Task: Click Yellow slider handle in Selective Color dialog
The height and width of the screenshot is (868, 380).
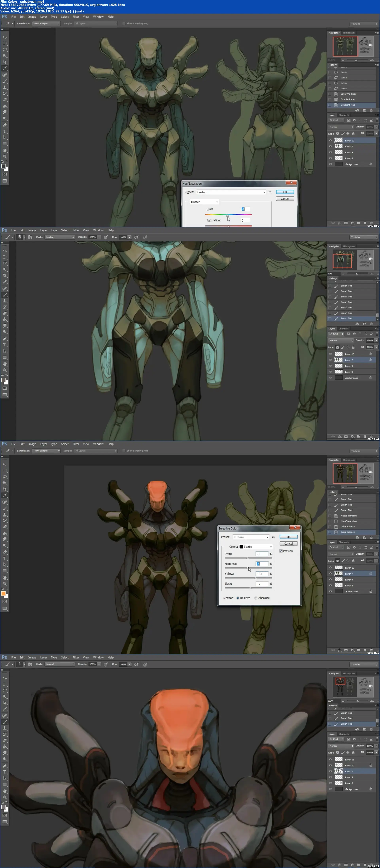Action: click(256, 578)
